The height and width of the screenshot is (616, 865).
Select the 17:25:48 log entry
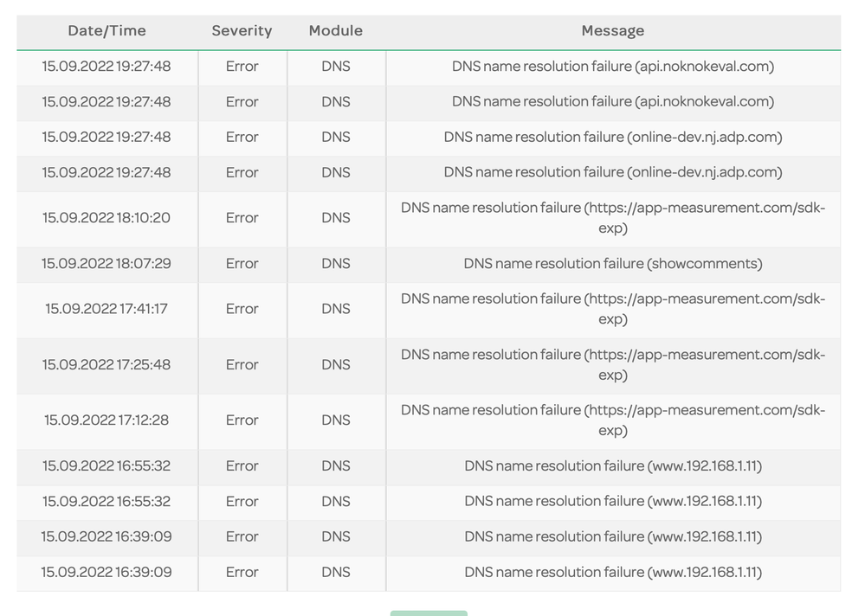click(612, 365)
